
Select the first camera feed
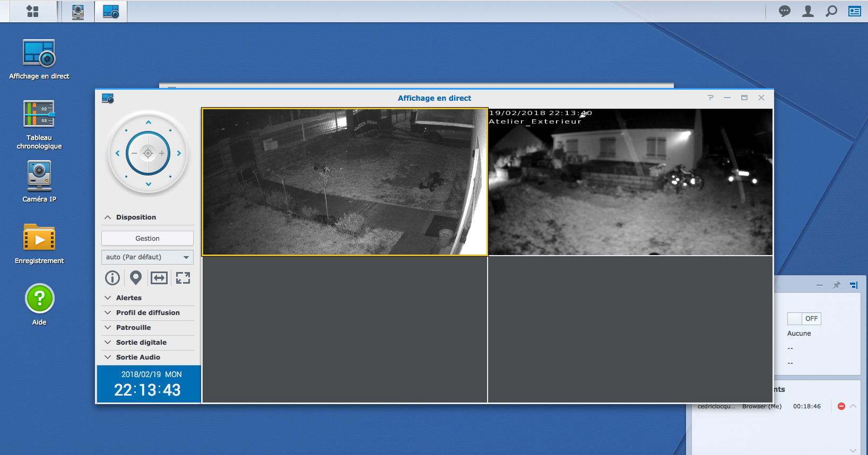point(345,182)
